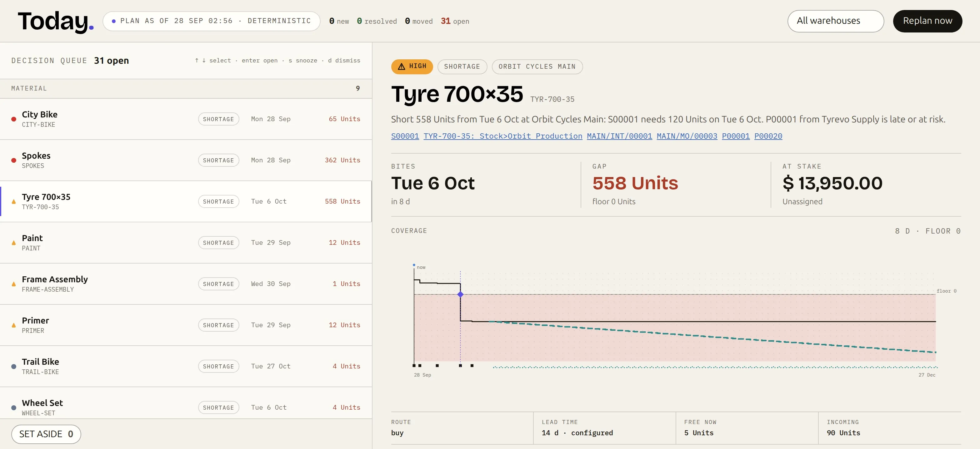Select the Primer shortage row
The height and width of the screenshot is (449, 980).
coord(186,325)
